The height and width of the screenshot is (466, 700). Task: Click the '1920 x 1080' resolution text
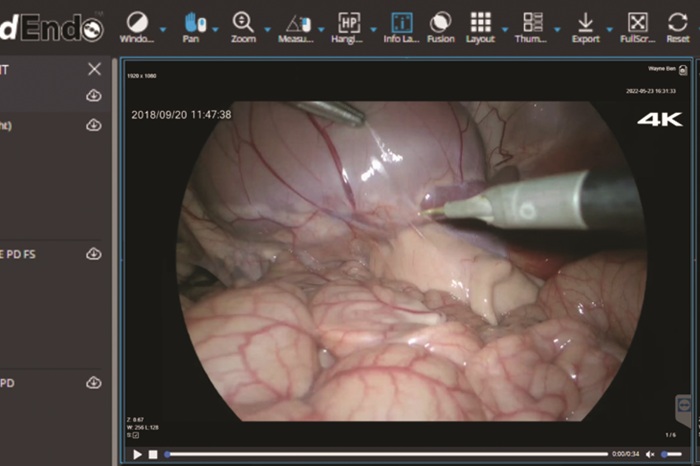point(142,76)
